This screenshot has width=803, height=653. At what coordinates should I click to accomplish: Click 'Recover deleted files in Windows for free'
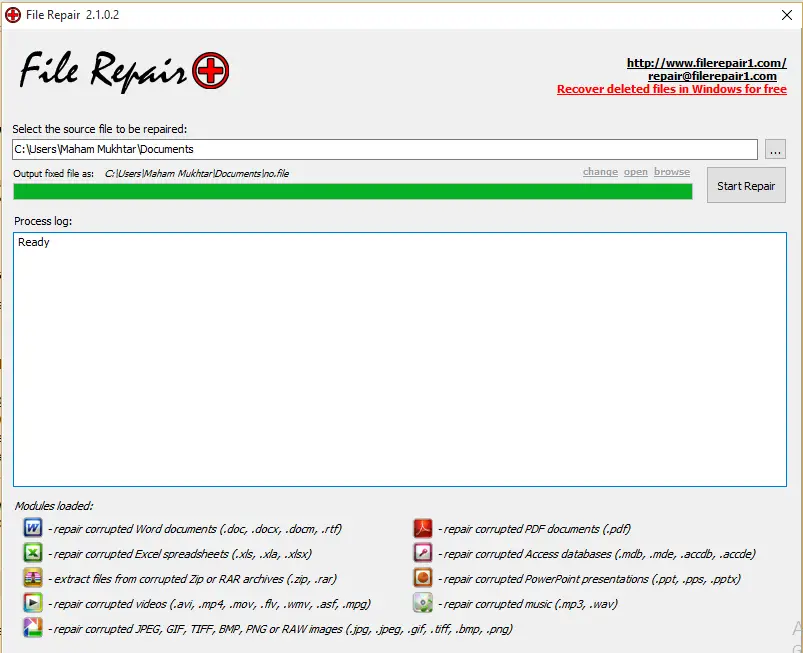point(672,89)
